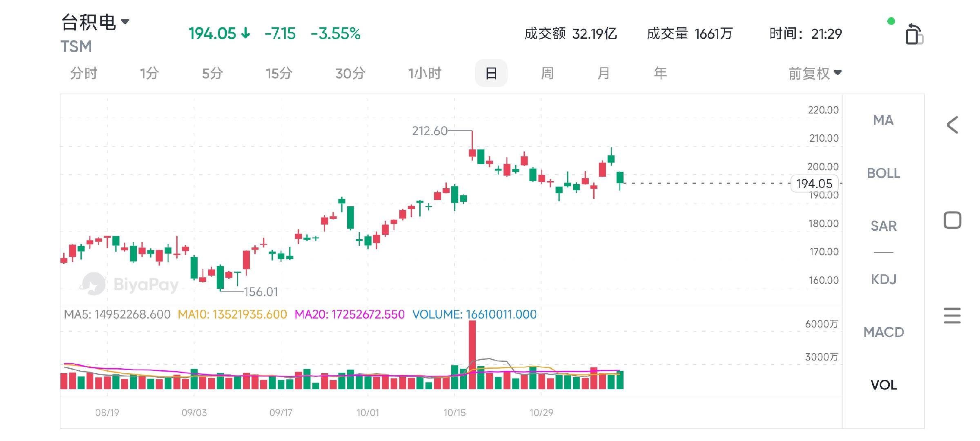Tap the 156.01 low price label
Screen dimensions: 980x441
pyautogui.click(x=261, y=292)
